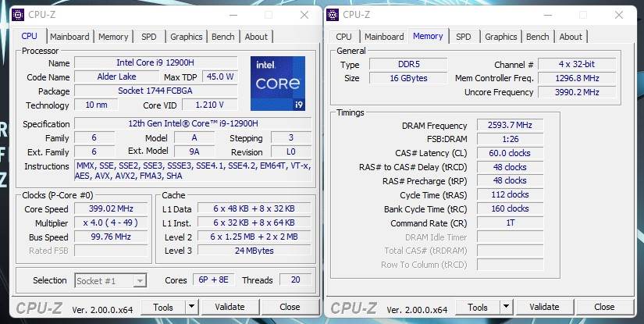Click FSB:DRAM value 1:26
644x324 pixels.
click(510, 139)
